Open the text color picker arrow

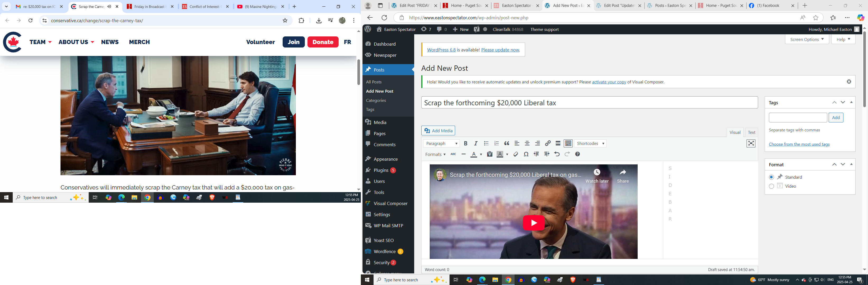[x=481, y=154]
